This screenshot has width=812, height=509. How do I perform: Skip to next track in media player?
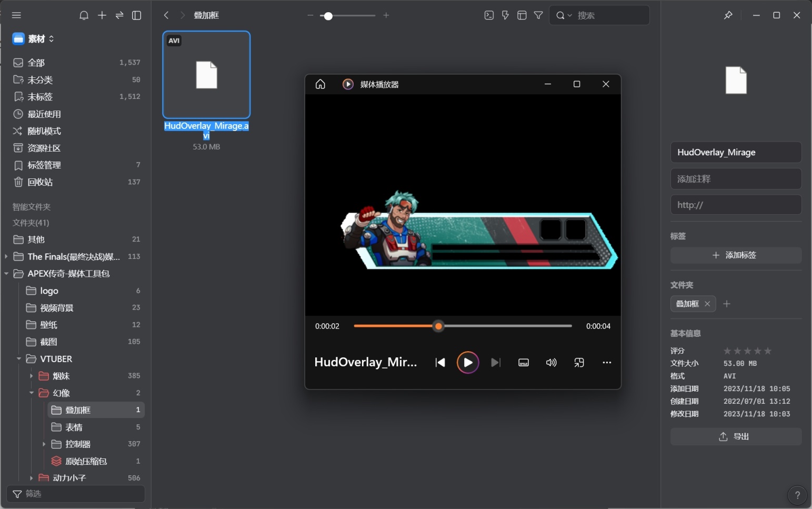tap(495, 362)
